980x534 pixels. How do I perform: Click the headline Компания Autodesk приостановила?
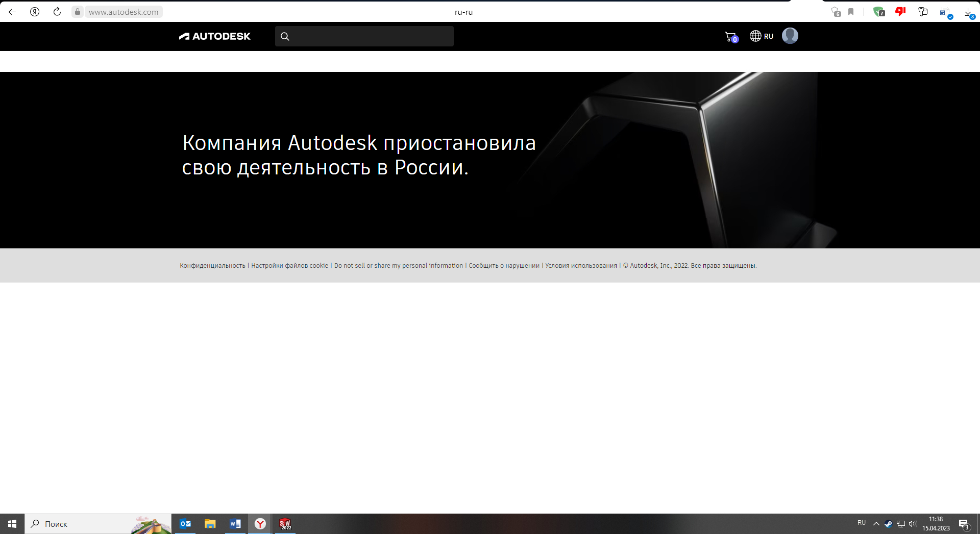(359, 143)
